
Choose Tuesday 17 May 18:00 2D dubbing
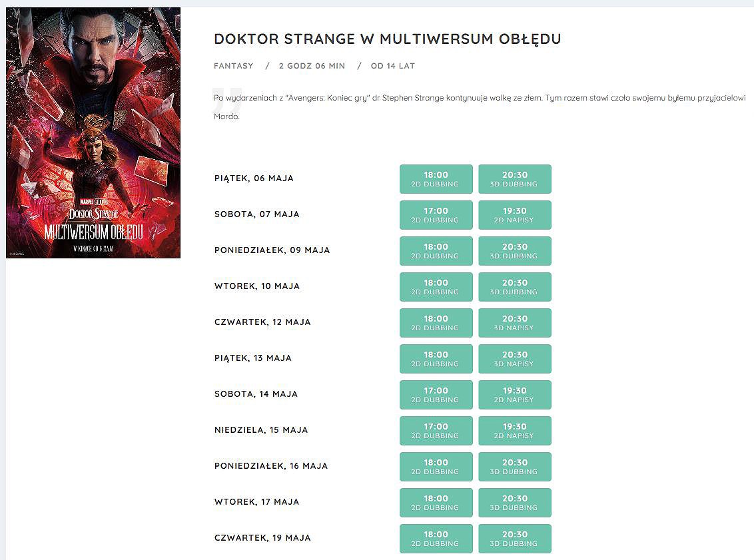click(436, 503)
